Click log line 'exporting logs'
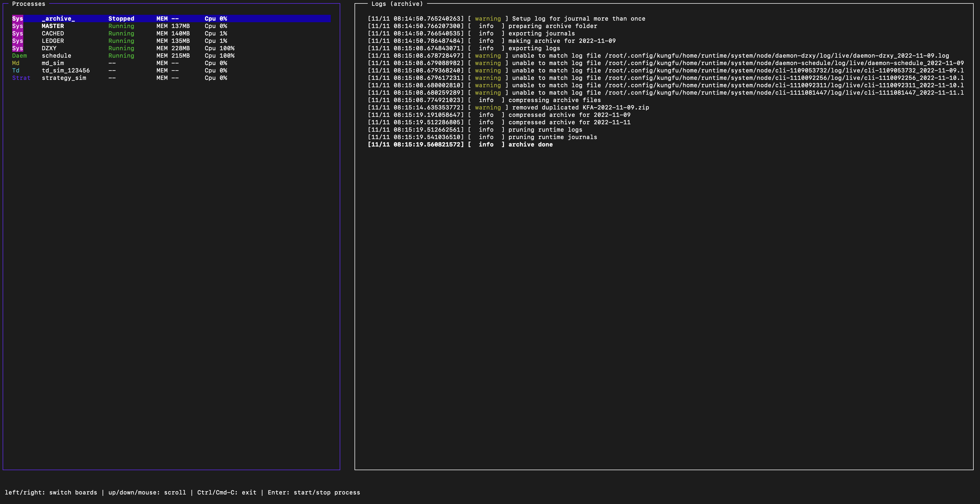980x504 pixels. [464, 48]
